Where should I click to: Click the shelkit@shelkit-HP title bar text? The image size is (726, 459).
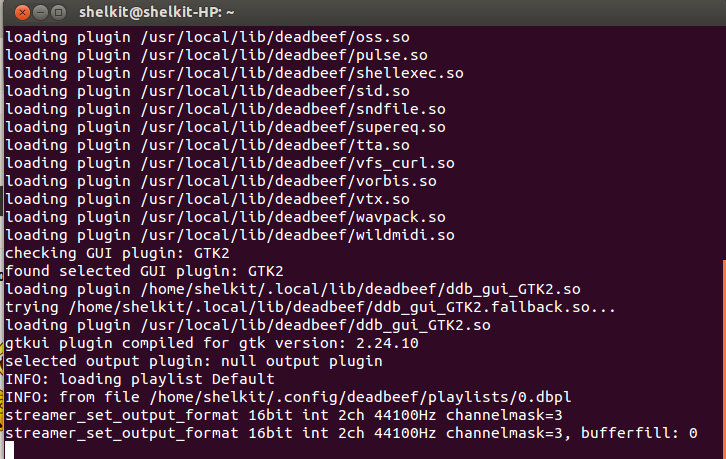point(156,13)
